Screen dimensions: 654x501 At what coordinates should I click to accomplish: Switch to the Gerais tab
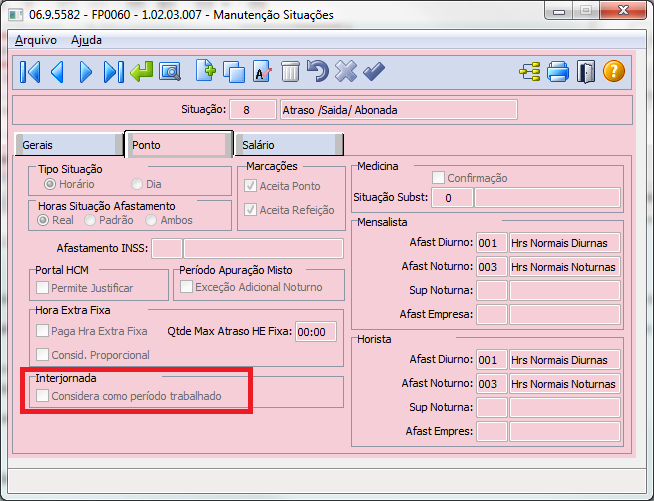click(69, 145)
